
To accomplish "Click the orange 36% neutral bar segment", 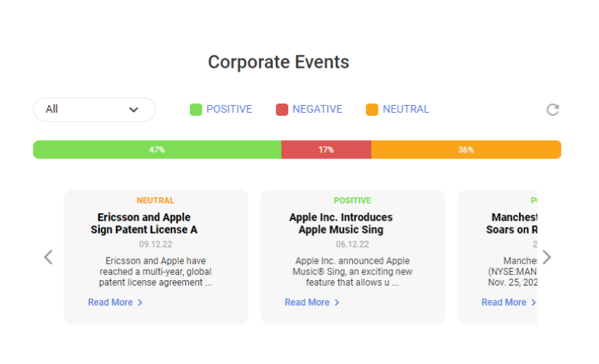I will [466, 150].
